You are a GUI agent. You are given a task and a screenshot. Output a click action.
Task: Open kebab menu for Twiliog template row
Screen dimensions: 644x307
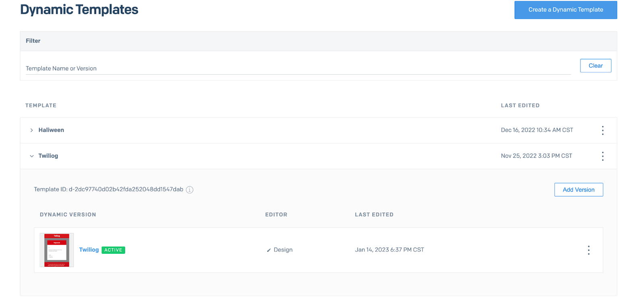pos(603,156)
